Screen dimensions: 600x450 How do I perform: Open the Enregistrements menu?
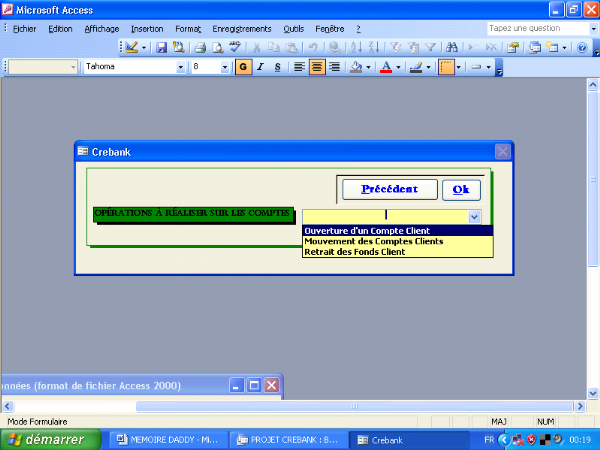242,29
